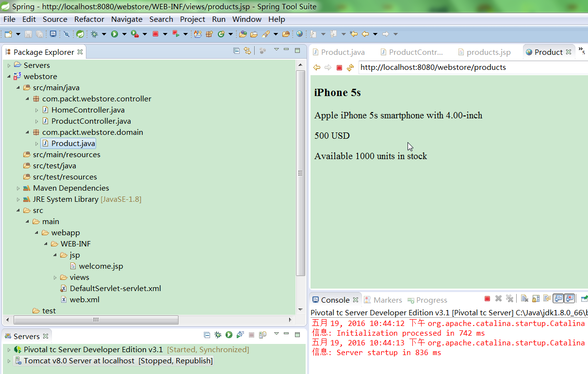
Task: Open the Navigate menu
Action: tap(127, 19)
